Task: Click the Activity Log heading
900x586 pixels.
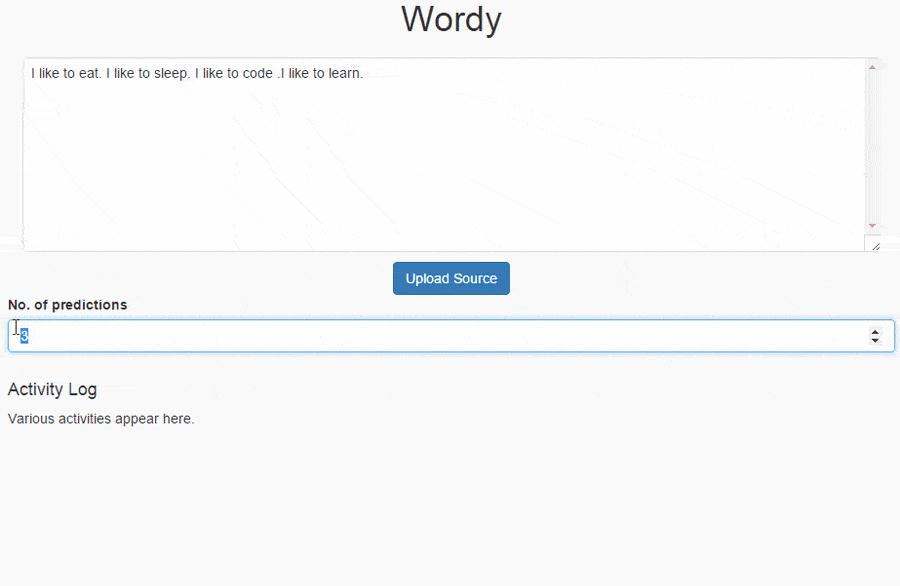Action: 52,389
